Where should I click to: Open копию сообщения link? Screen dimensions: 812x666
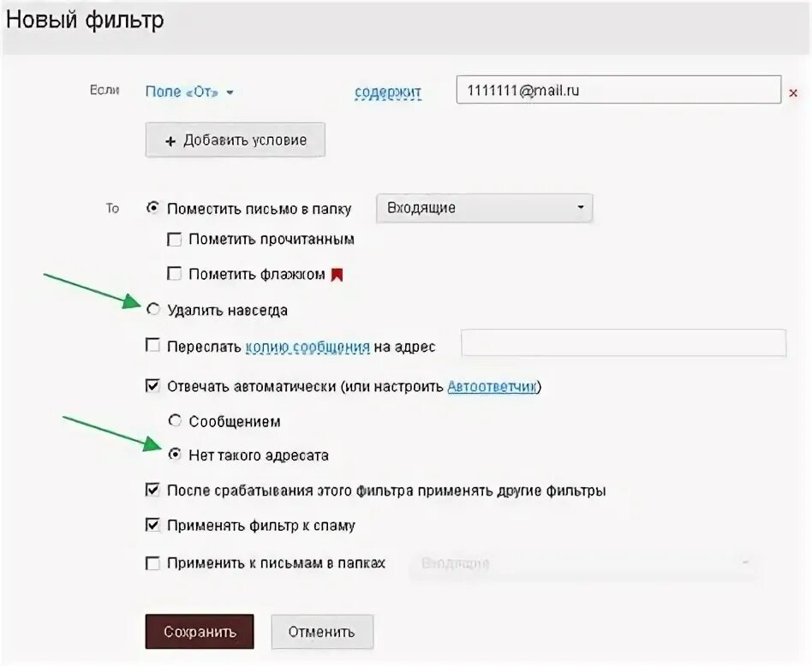307,347
